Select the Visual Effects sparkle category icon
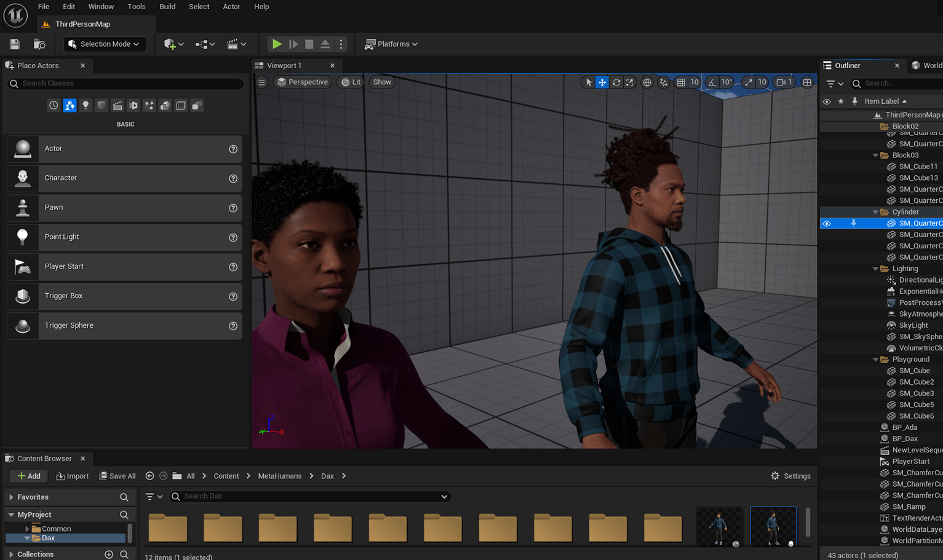Screen dimensions: 943x560 pos(149,106)
